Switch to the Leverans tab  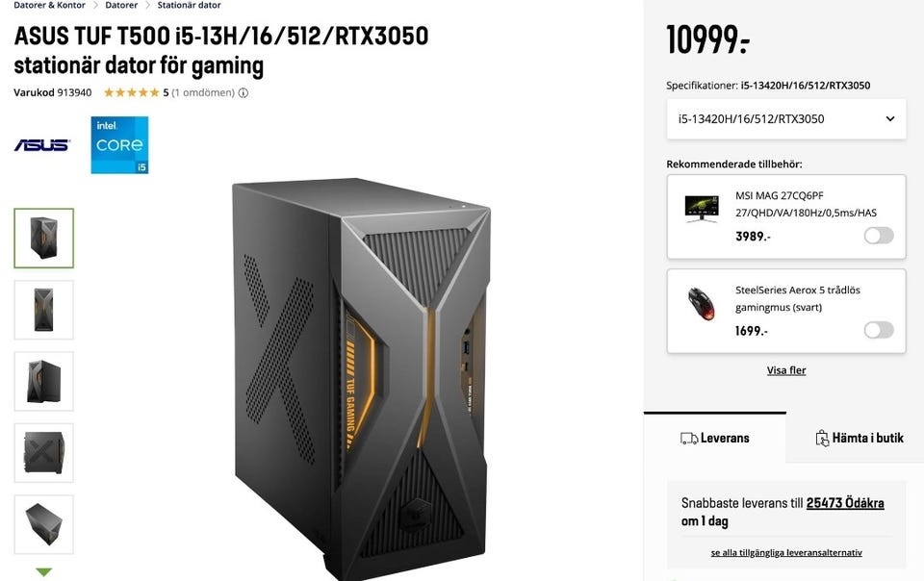click(x=715, y=438)
